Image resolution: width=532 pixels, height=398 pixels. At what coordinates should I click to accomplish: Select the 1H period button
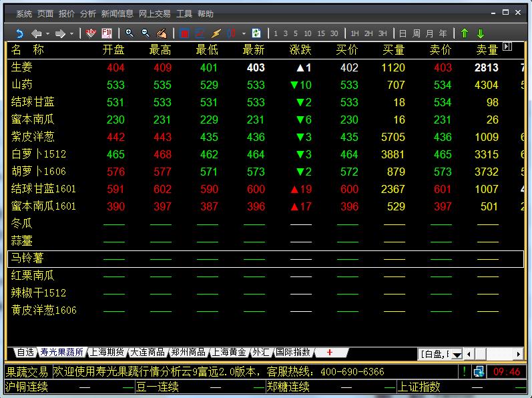click(x=354, y=33)
